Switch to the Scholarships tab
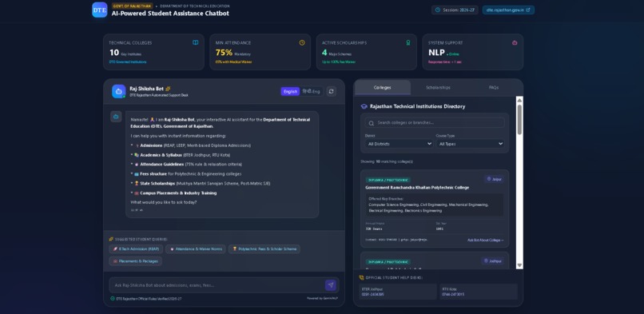The height and width of the screenshot is (314, 644). click(438, 87)
